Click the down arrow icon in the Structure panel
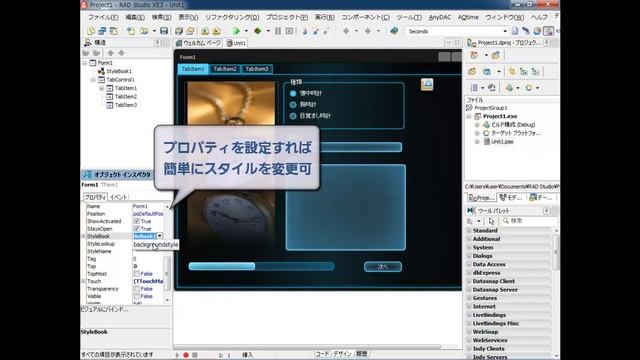The image size is (640, 360). pyautogui.click(x=122, y=53)
